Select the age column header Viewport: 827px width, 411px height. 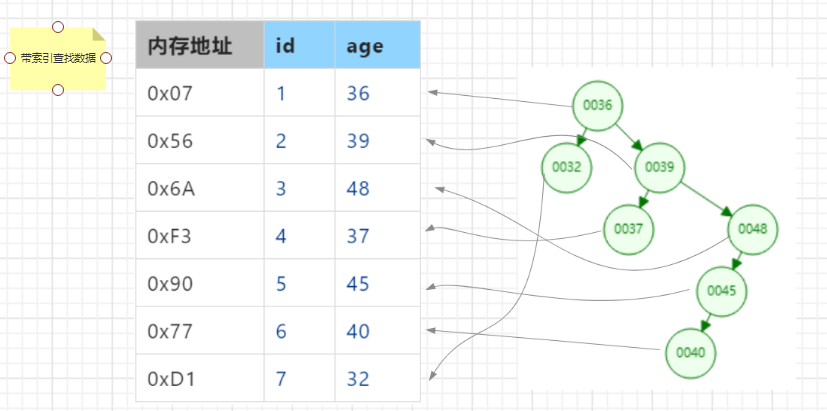(x=378, y=45)
